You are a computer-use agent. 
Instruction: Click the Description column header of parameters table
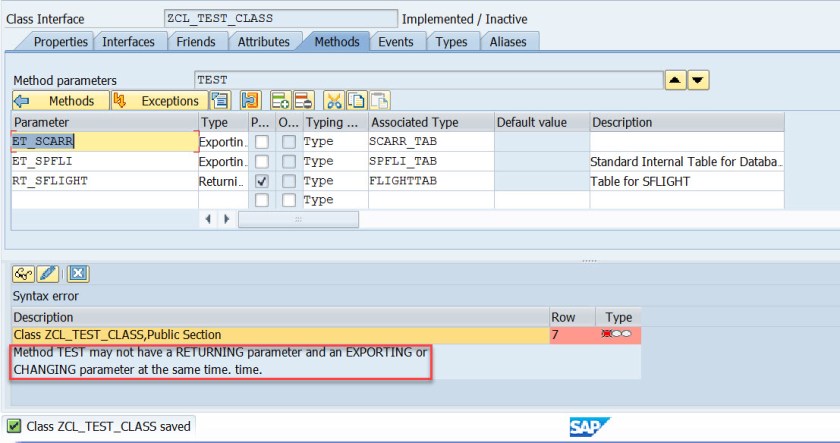pyautogui.click(x=687, y=122)
